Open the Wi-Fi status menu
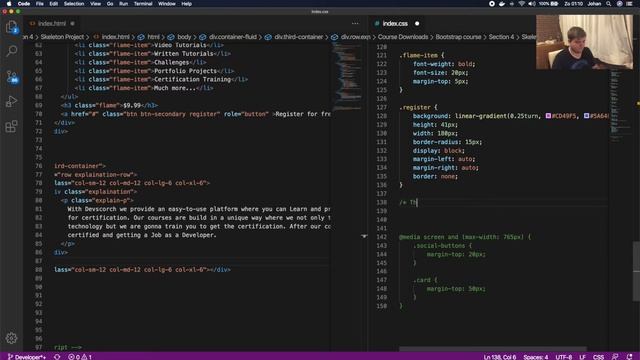640x360 pixels. [x=522, y=4]
